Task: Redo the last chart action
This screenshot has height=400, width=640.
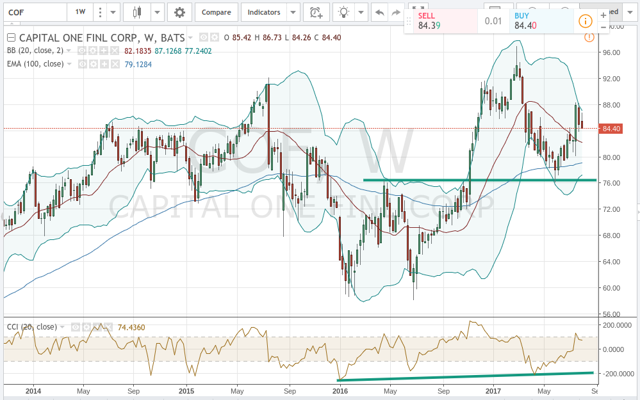Action: (x=396, y=13)
